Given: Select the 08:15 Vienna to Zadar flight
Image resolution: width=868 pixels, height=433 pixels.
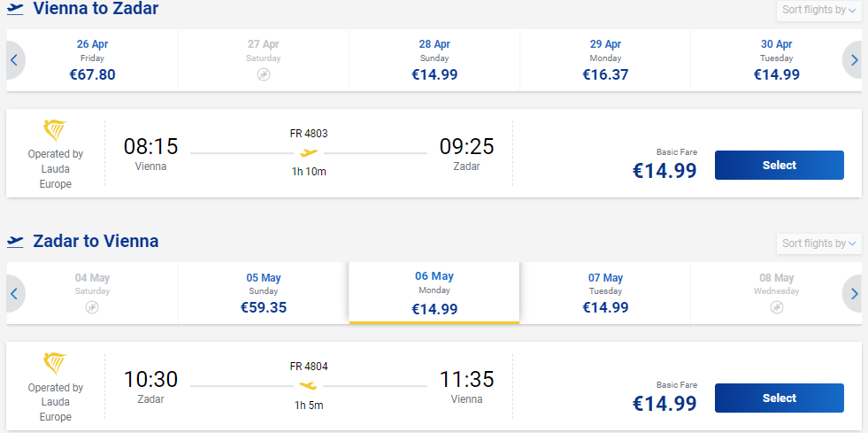Looking at the screenshot, I should coord(779,165).
